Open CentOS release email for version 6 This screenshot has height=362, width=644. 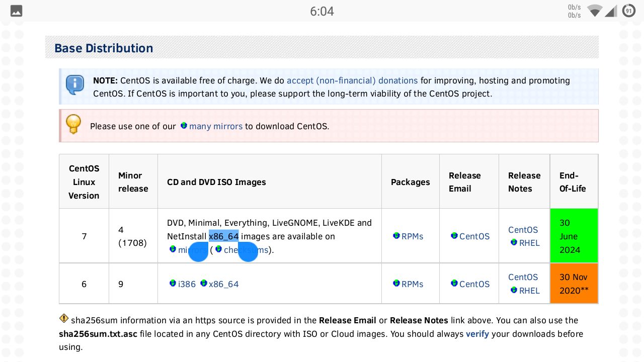pos(474,284)
